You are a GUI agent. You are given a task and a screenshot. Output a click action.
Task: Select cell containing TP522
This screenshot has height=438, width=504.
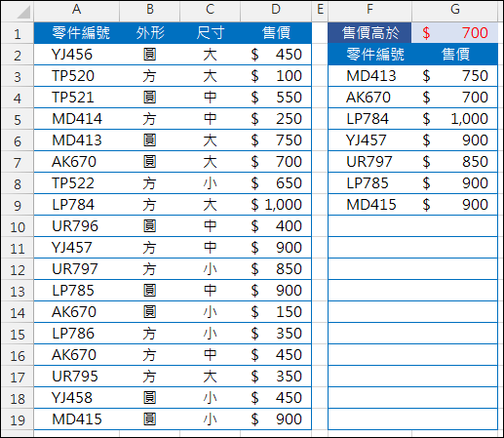(x=77, y=183)
